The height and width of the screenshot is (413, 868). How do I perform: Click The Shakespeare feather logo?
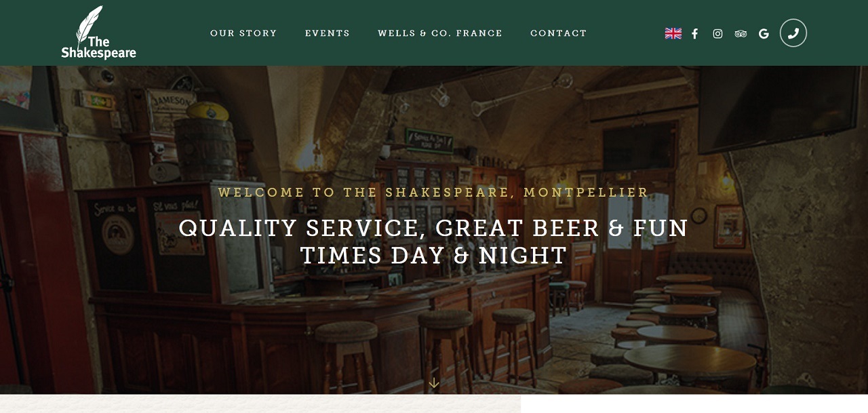pos(99,33)
